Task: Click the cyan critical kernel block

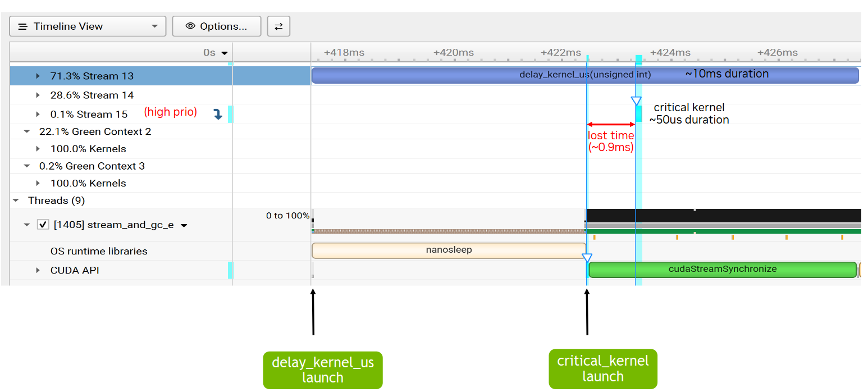Action: coord(639,113)
